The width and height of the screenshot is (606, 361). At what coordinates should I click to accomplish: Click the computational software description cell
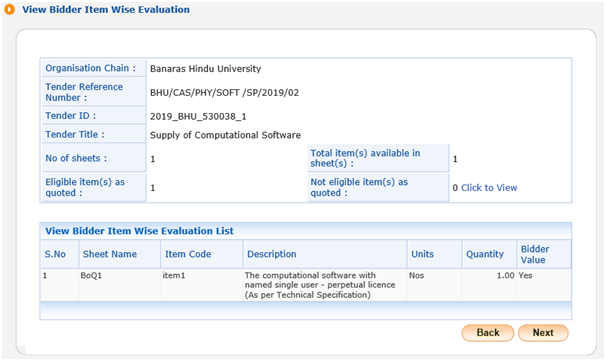click(x=320, y=285)
